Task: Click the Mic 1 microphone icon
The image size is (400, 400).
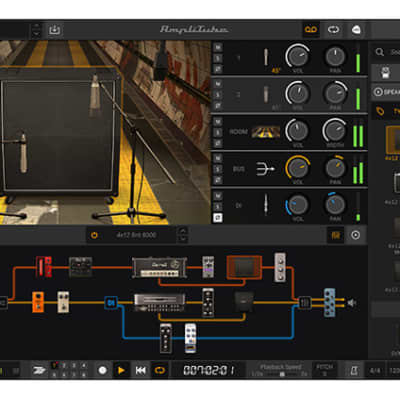Action: [266, 57]
